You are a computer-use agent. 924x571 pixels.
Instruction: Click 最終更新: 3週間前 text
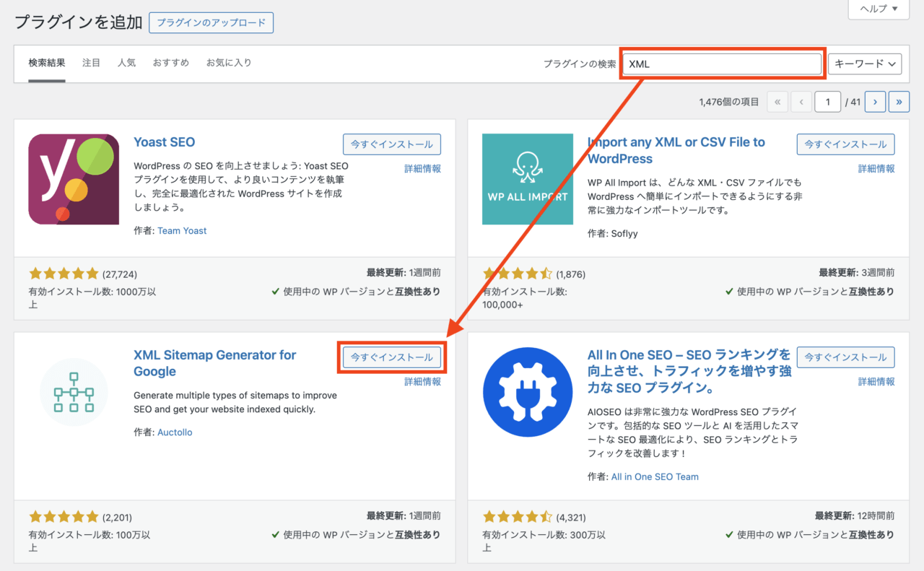pyautogui.click(x=857, y=273)
